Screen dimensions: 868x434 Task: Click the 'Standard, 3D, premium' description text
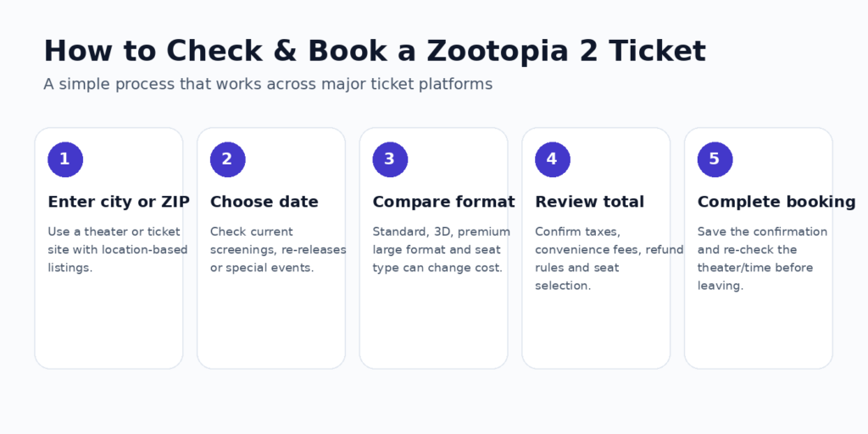[441, 250]
